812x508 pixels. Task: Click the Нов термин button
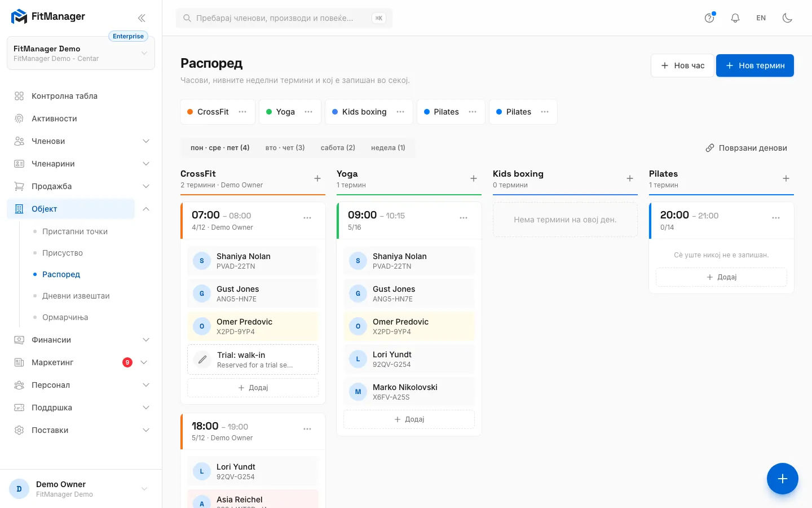[x=755, y=65]
